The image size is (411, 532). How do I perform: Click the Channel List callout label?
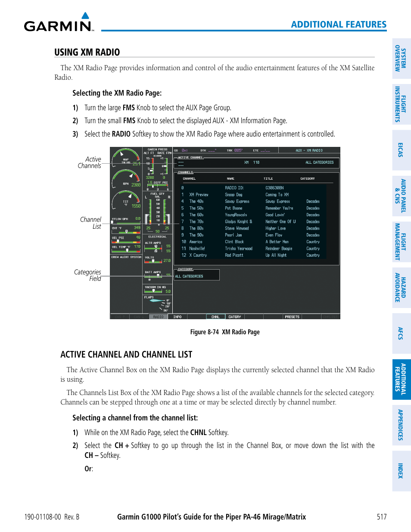coord(90,223)
